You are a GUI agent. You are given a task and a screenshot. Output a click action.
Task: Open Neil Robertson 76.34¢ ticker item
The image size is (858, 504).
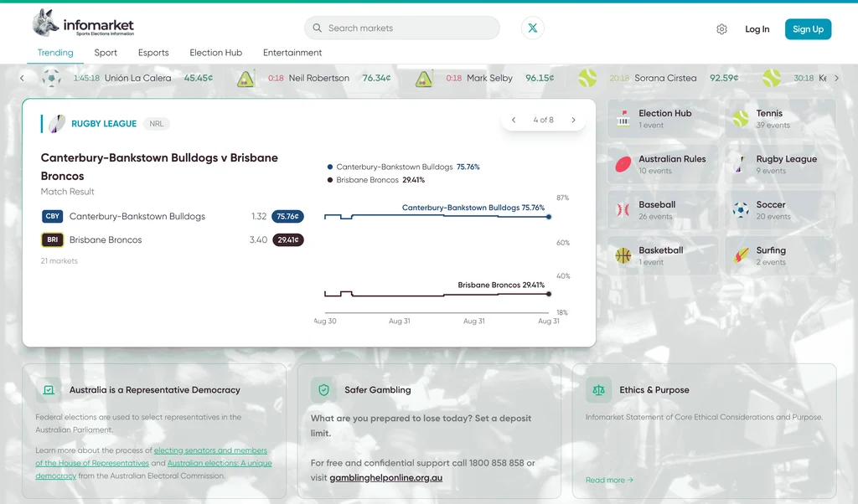[314, 78]
